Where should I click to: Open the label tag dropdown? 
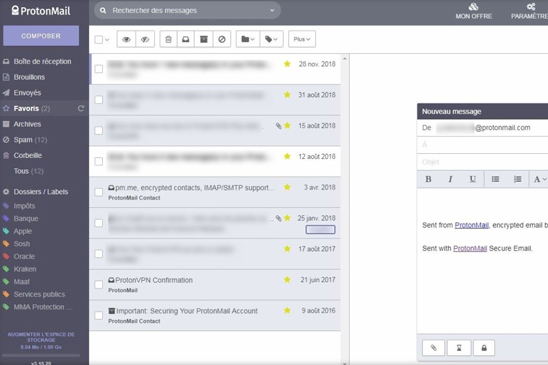pos(271,39)
